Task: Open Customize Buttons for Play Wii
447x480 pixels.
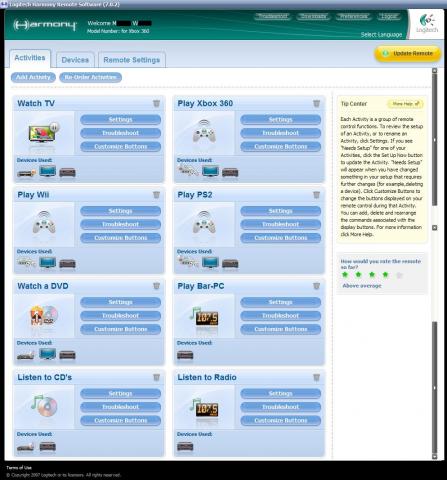Action: coord(121,238)
